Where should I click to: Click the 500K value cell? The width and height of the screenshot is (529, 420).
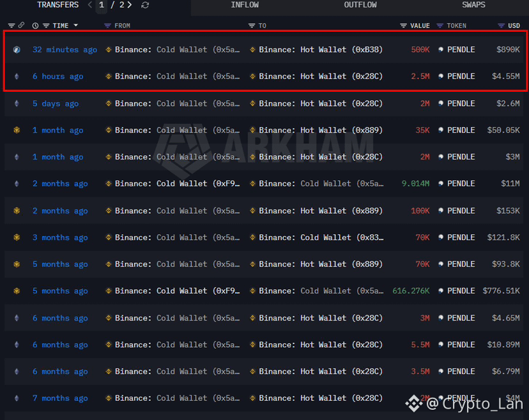click(x=420, y=50)
